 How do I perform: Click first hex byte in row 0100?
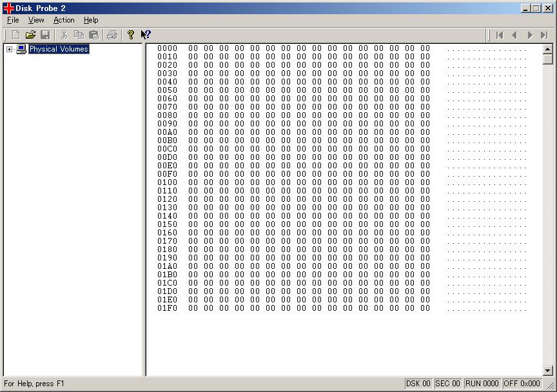coord(193,182)
